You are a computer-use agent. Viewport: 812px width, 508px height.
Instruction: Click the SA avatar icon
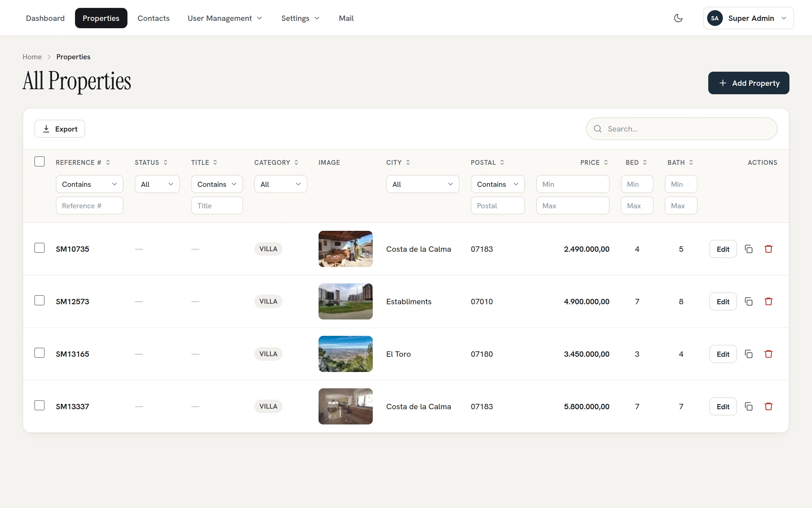point(715,18)
